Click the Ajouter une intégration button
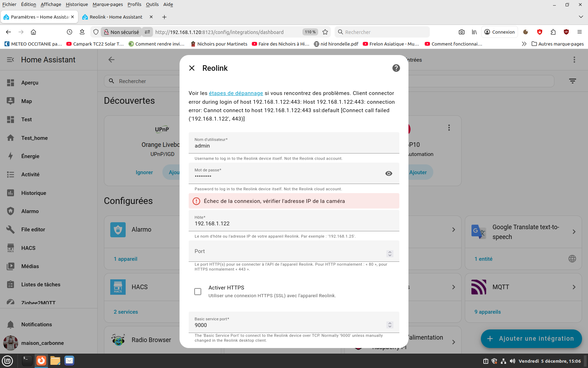The image size is (588, 368). coord(531,339)
